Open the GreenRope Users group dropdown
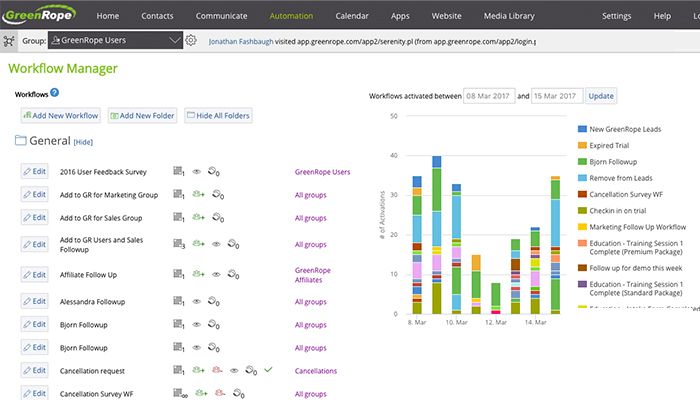Screen dimensions: 700x400 pyautogui.click(x=119, y=40)
